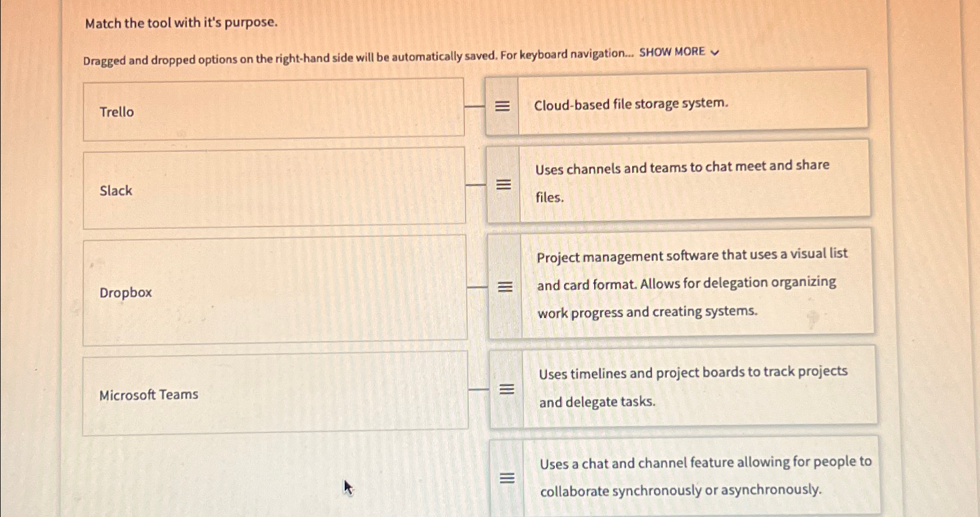Click 'Uses a chat and channel feature' answer
980x517 pixels.
point(705,476)
